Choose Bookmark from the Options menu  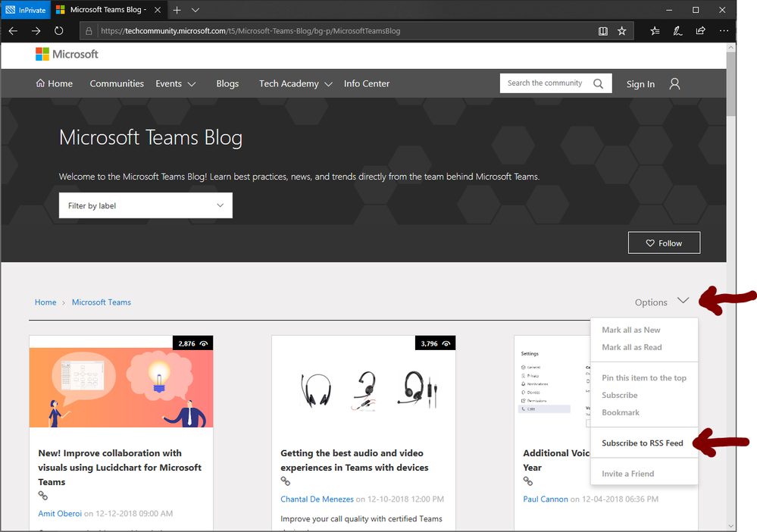pos(621,412)
